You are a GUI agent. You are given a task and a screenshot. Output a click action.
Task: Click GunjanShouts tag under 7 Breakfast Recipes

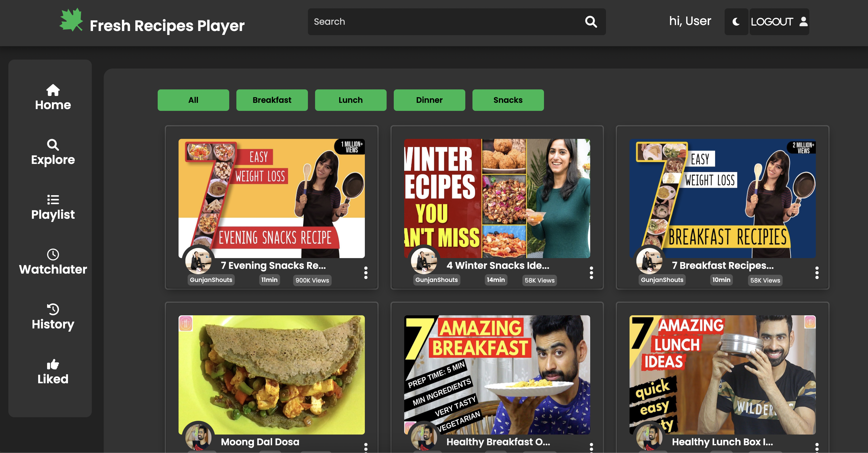tap(662, 280)
